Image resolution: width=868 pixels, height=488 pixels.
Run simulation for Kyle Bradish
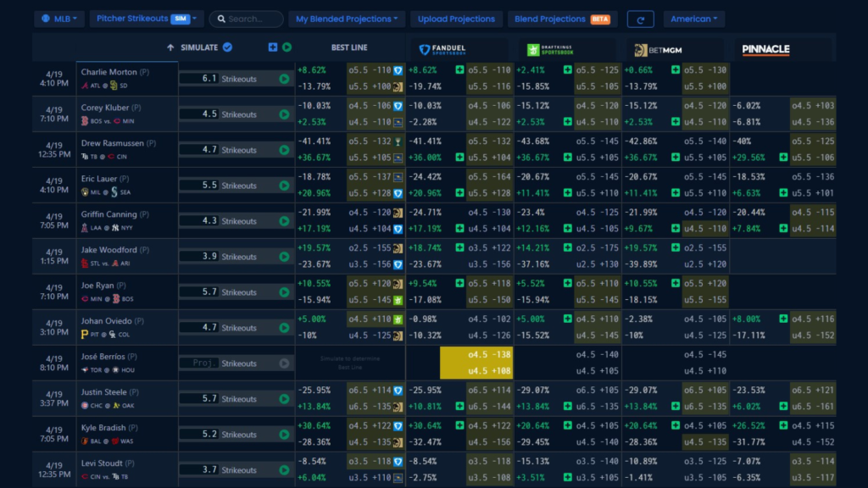tap(284, 435)
